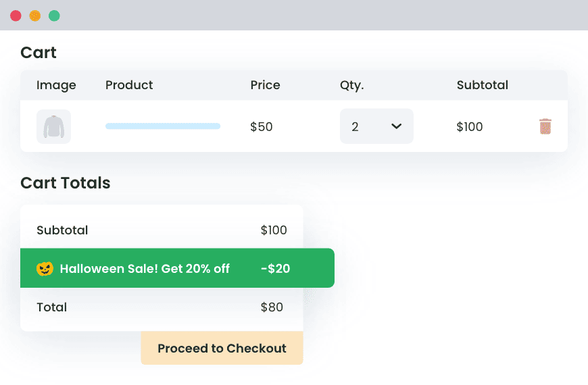Click the blue product name placeholder link
This screenshot has height=385, width=588.
163,126
